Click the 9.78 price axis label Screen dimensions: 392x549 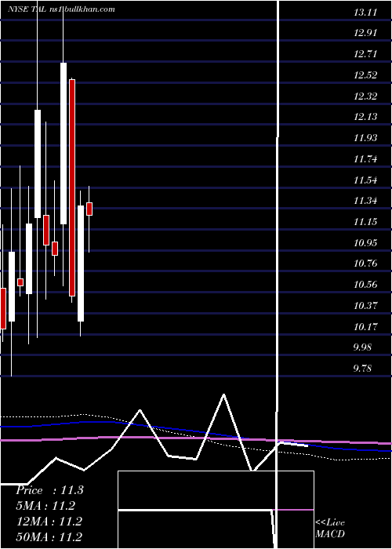[362, 369]
